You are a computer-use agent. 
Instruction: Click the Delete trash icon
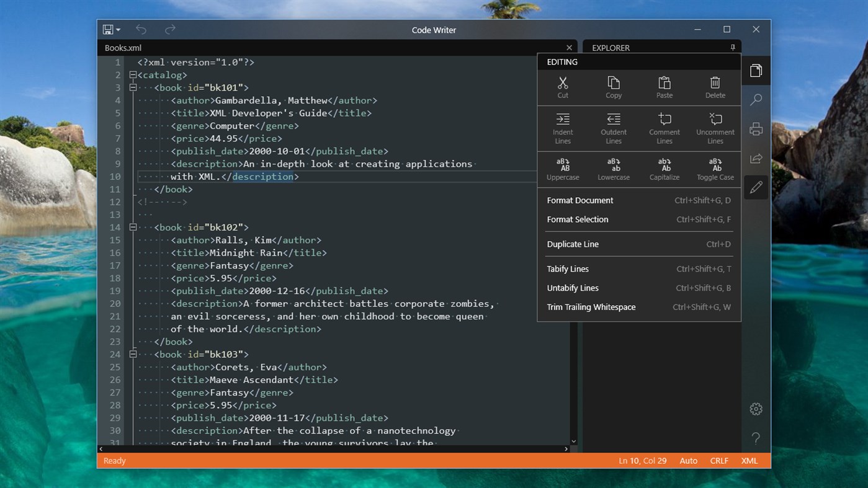pyautogui.click(x=715, y=86)
